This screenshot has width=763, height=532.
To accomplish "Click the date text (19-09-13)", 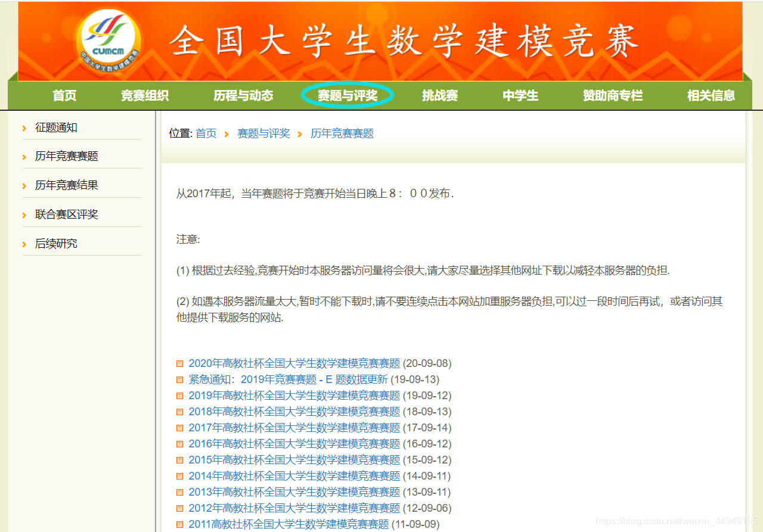I will (415, 379).
